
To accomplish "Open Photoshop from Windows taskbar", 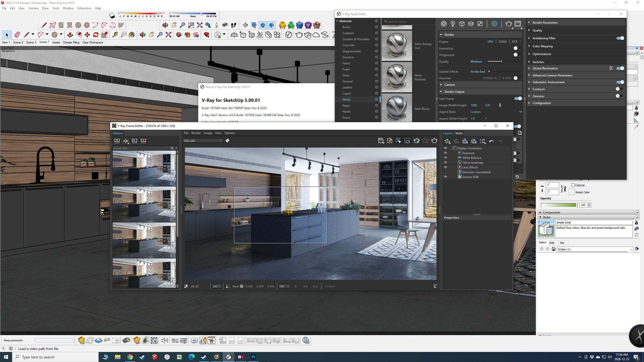I will (x=253, y=357).
